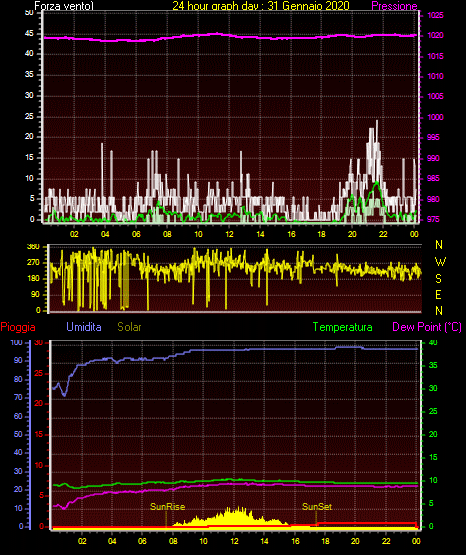Click the Solar legend label

tap(129, 327)
